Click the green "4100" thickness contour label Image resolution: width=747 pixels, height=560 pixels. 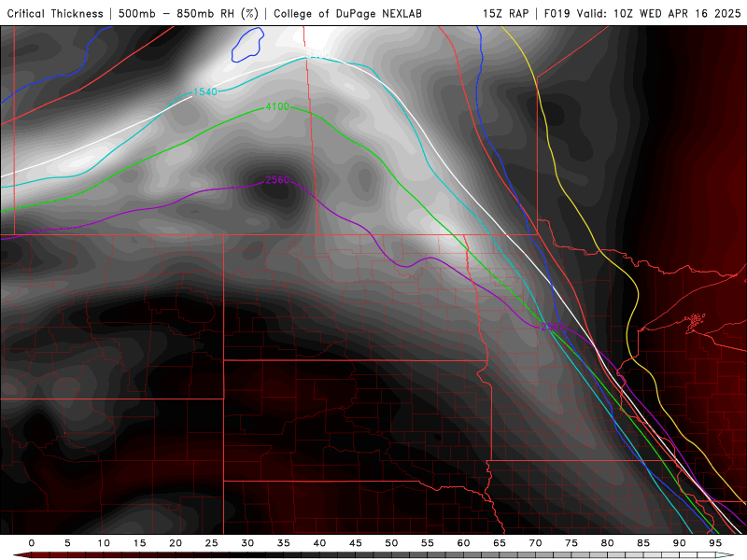click(x=277, y=106)
